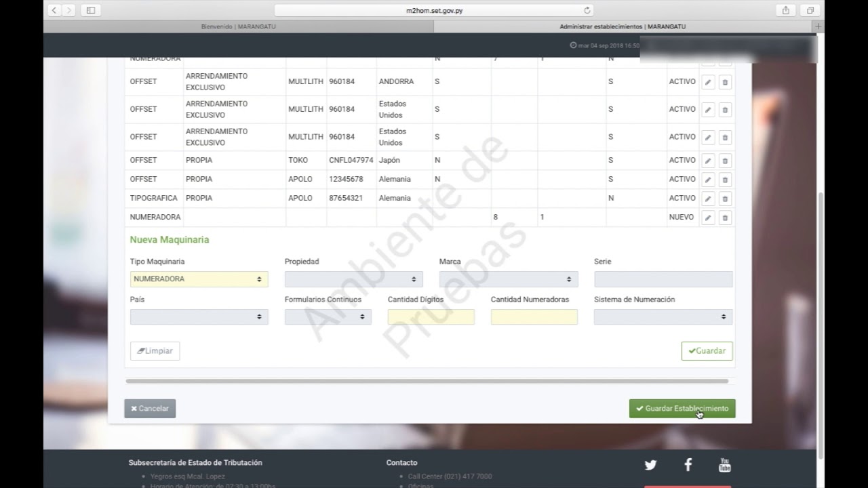Open the Facebook icon in footer

point(688,465)
